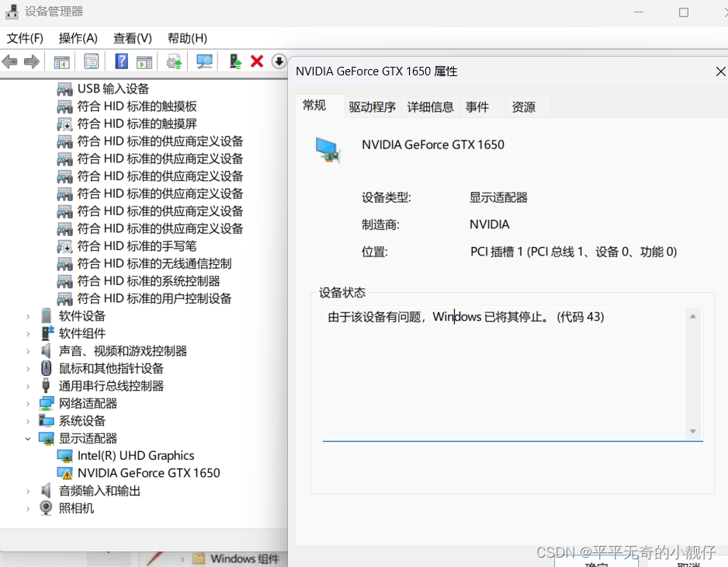The height and width of the screenshot is (567, 728).
Task: Open the 查看(V) menu
Action: click(x=132, y=38)
